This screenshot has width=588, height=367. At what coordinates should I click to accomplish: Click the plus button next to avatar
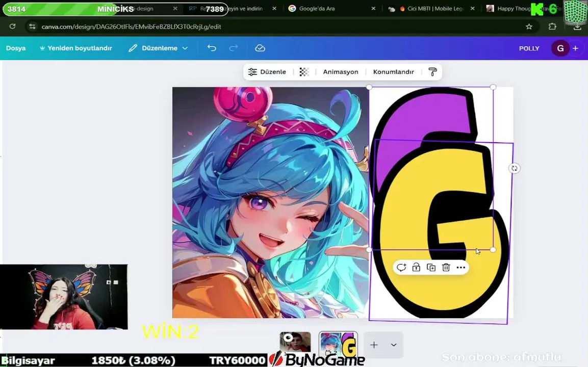(x=575, y=48)
